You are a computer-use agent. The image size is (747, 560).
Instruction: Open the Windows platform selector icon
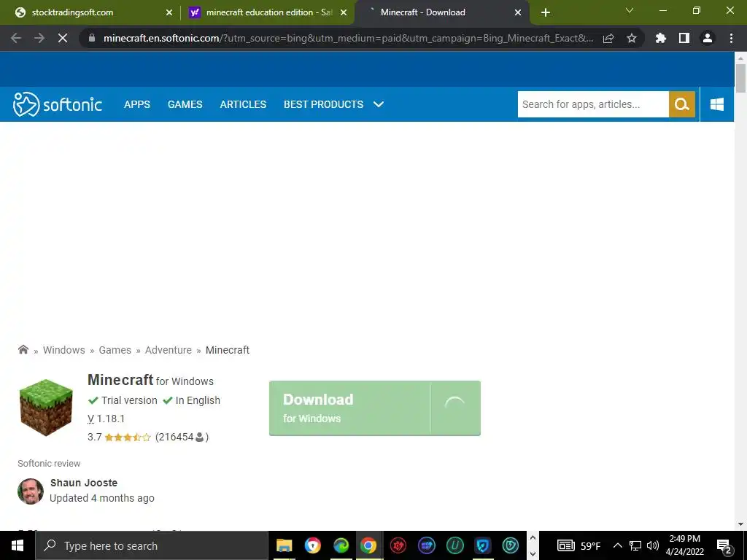coord(716,104)
